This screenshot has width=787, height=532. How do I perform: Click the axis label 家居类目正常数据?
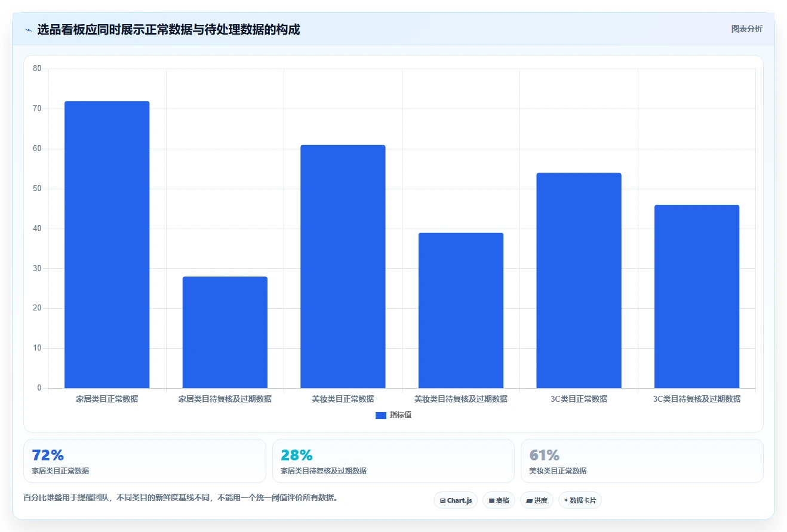107,399
